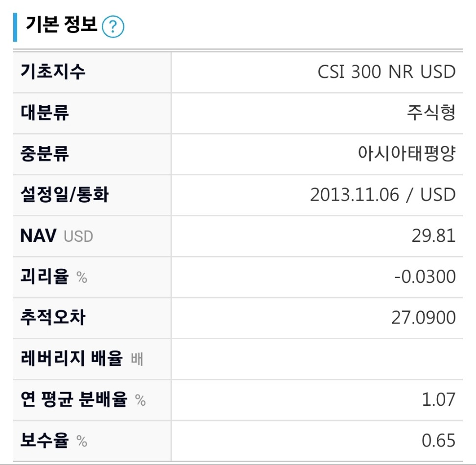Click the NAV USD row label
The height and width of the screenshot is (465, 476).
(55, 235)
